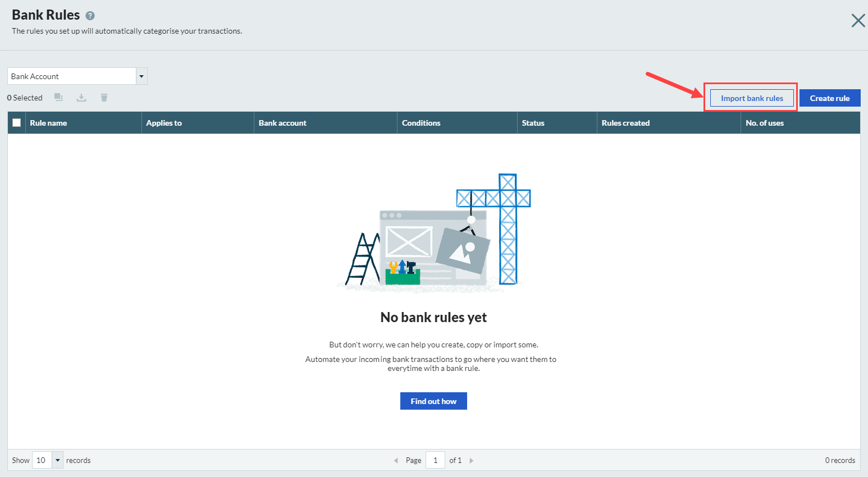Open the Bank Account dropdown
The height and width of the screenshot is (477, 868).
pyautogui.click(x=141, y=76)
